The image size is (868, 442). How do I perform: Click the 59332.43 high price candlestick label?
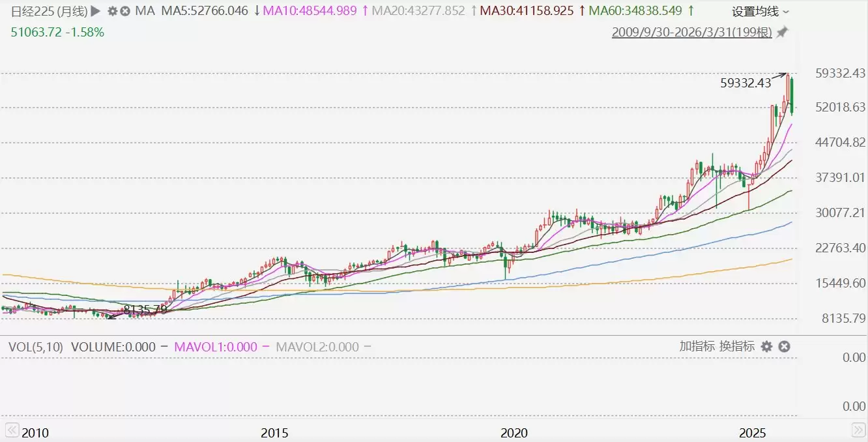745,83
